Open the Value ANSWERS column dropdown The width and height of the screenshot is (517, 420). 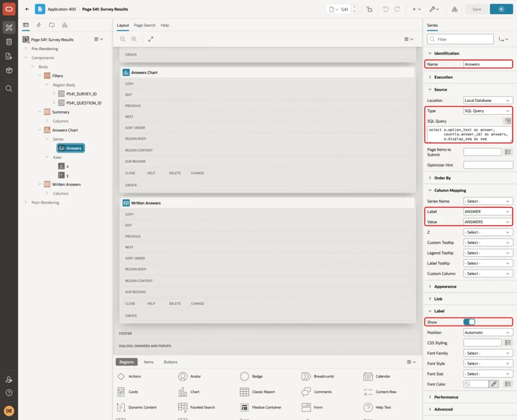click(x=488, y=222)
